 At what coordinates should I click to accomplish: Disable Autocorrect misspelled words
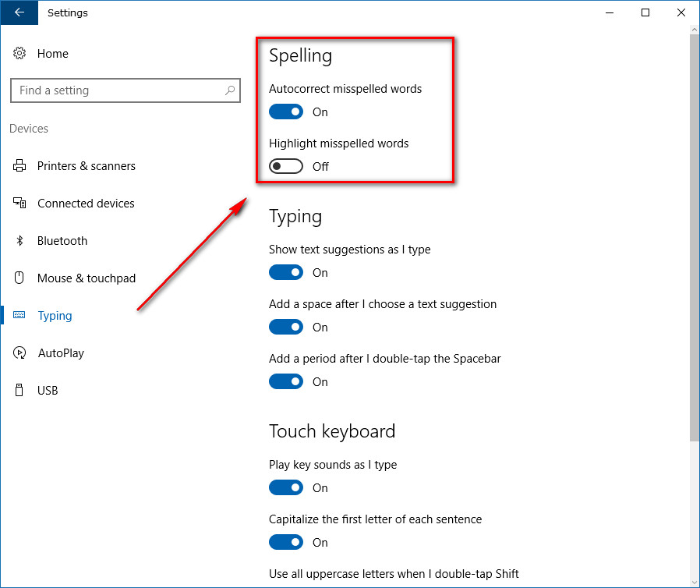(x=286, y=112)
